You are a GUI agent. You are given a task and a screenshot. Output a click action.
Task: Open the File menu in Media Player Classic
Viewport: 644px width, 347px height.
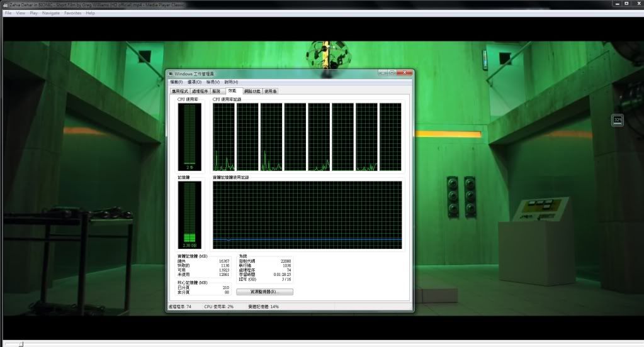(8, 13)
